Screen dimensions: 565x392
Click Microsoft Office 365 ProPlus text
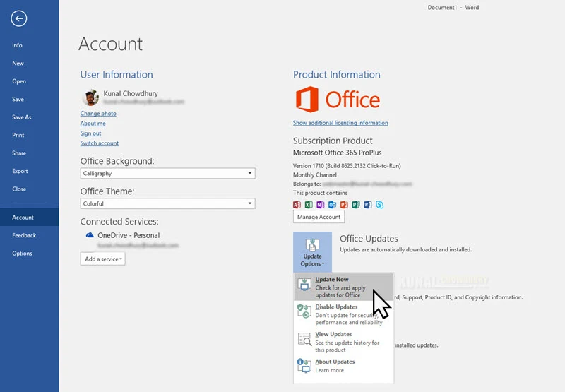[338, 153]
